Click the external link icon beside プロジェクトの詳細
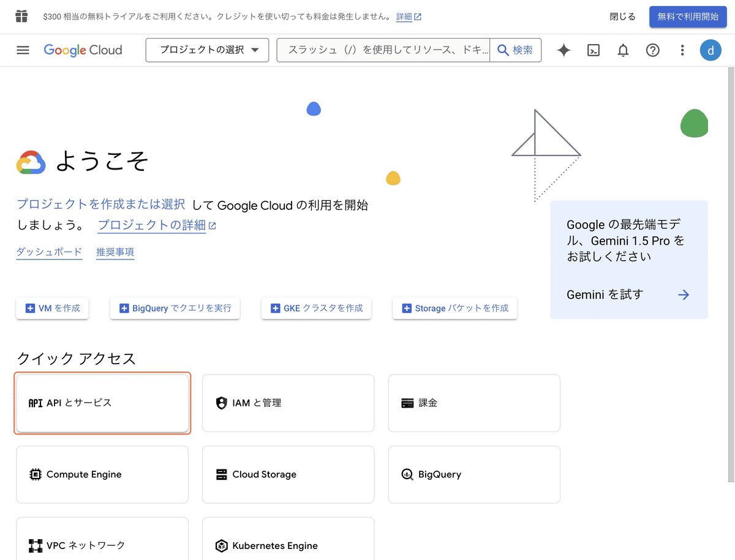This screenshot has height=560, width=735. pos(213,226)
